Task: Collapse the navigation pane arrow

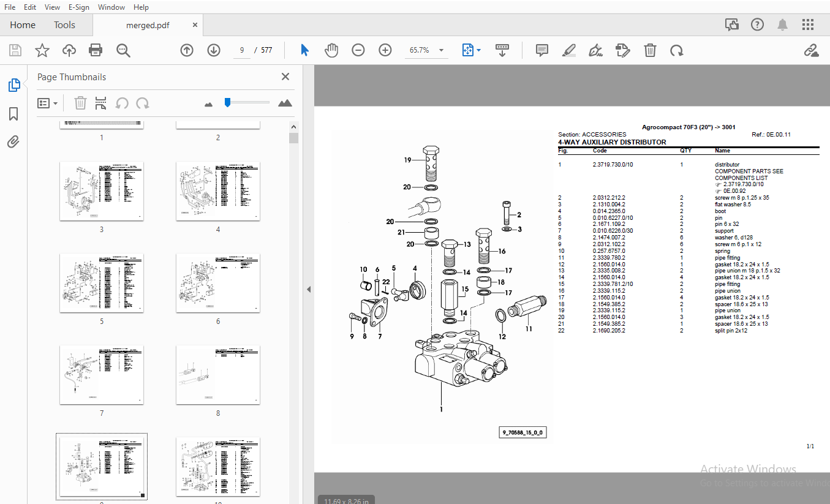Action: pos(309,289)
